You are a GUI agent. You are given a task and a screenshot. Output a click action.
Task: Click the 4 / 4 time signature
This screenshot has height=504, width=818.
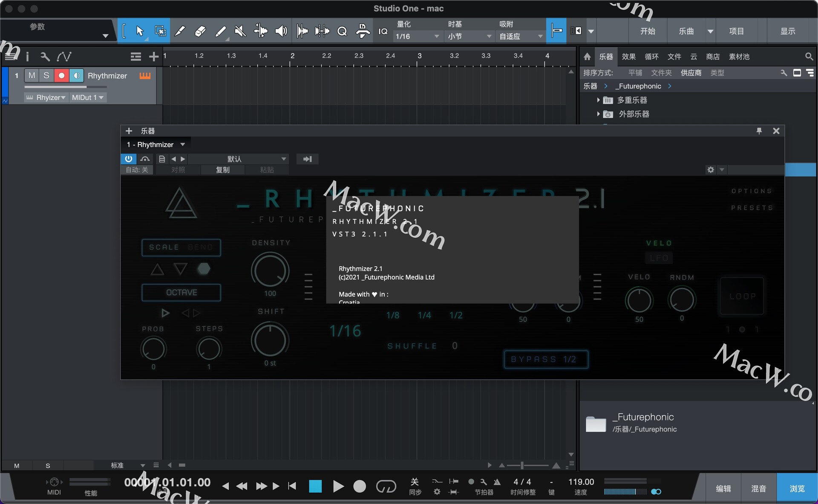click(522, 482)
